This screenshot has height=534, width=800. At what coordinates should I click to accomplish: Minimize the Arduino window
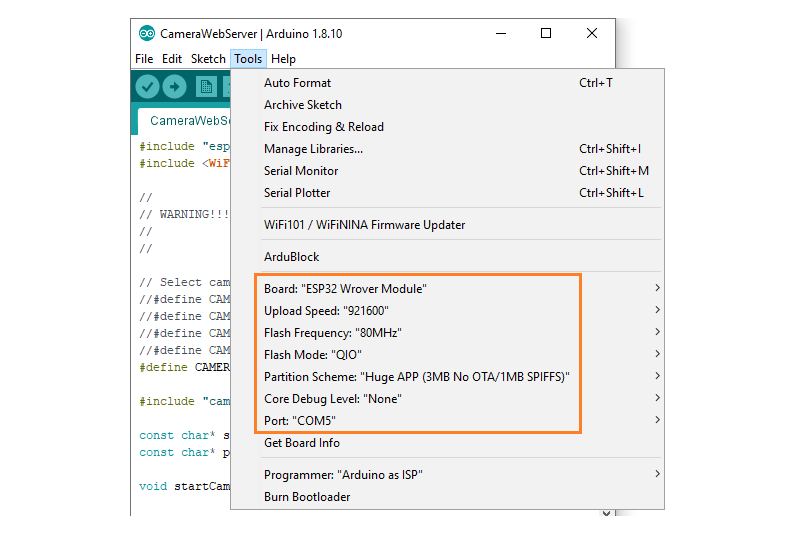coord(501,34)
